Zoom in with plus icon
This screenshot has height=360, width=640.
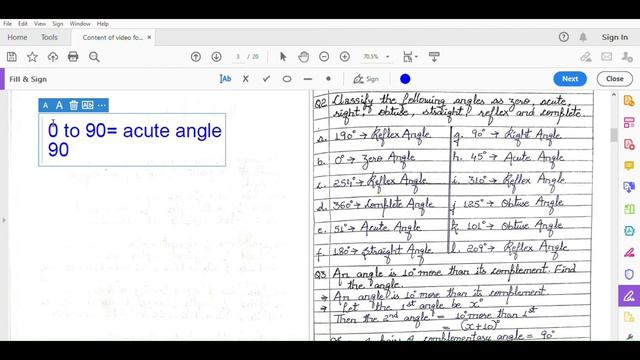pyautogui.click(x=345, y=57)
